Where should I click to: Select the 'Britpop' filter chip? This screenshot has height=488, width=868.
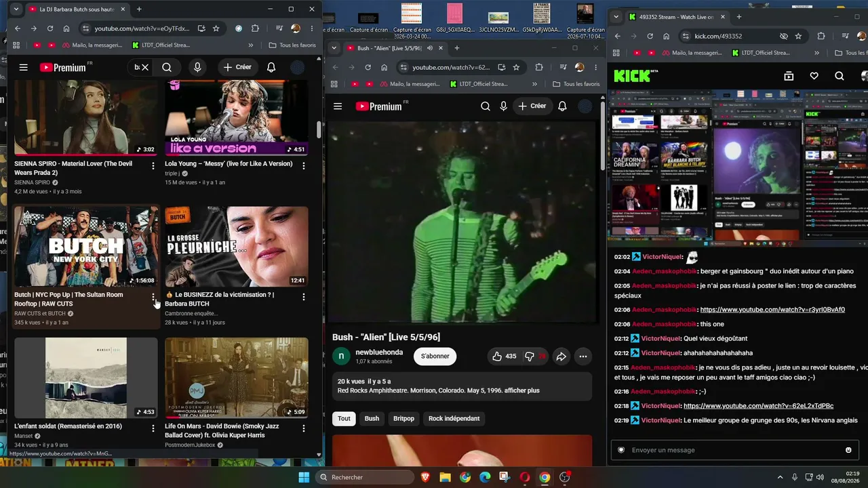(403, 419)
